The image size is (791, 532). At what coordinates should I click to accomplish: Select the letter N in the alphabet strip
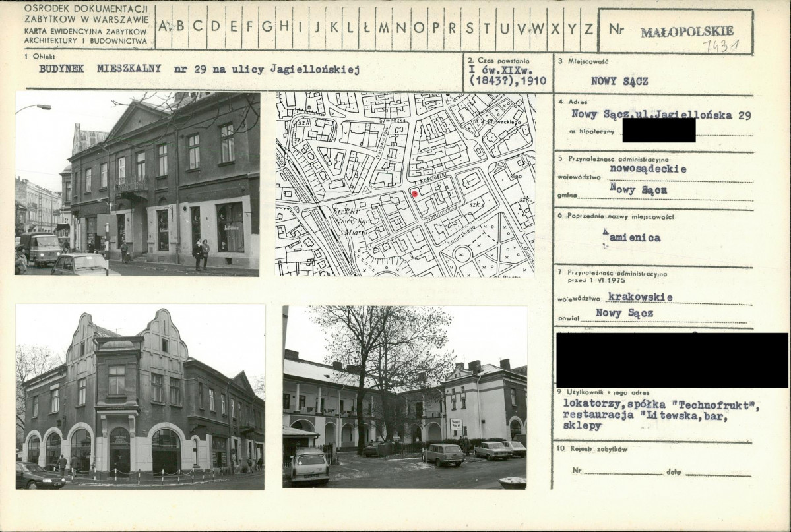point(401,28)
